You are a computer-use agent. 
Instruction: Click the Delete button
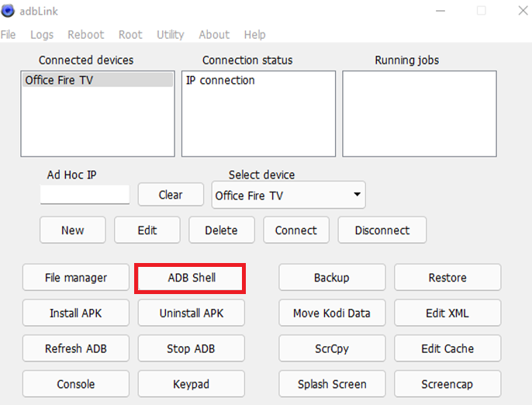pyautogui.click(x=222, y=230)
